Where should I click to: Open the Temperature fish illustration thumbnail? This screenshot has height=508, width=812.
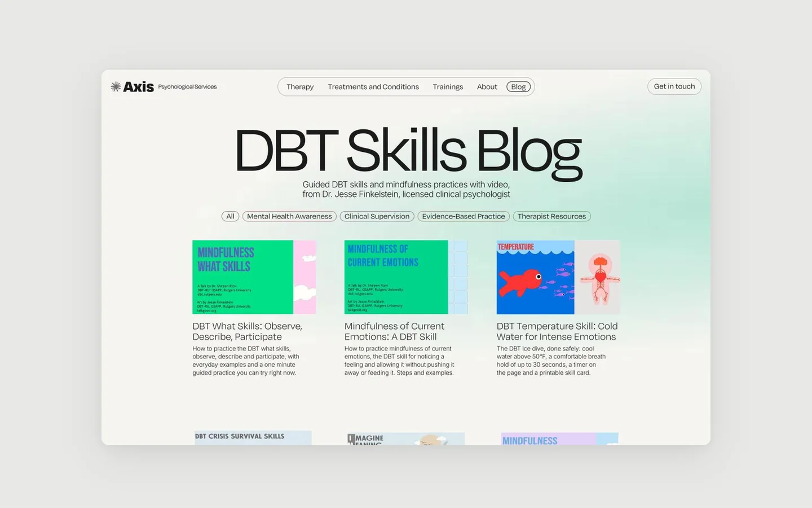point(558,277)
